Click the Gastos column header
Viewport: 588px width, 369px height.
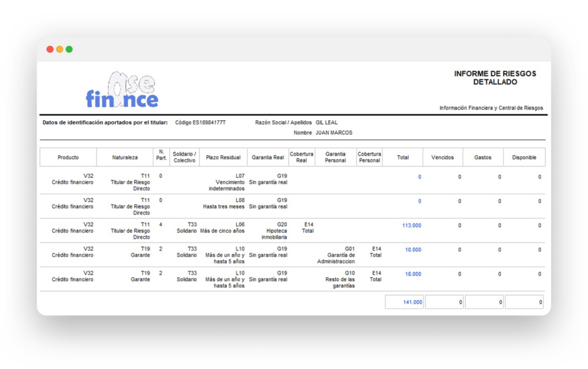point(483,157)
